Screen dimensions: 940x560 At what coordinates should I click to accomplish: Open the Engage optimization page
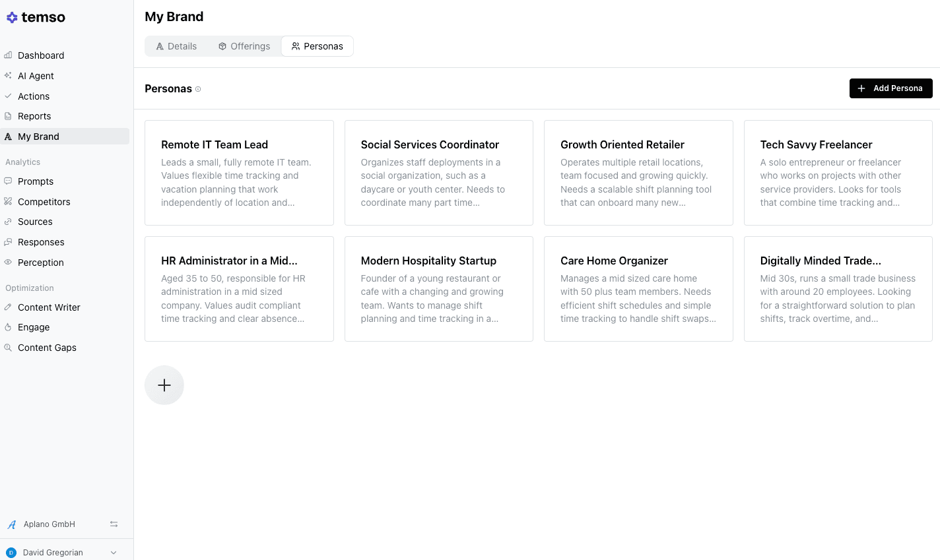tap(34, 327)
